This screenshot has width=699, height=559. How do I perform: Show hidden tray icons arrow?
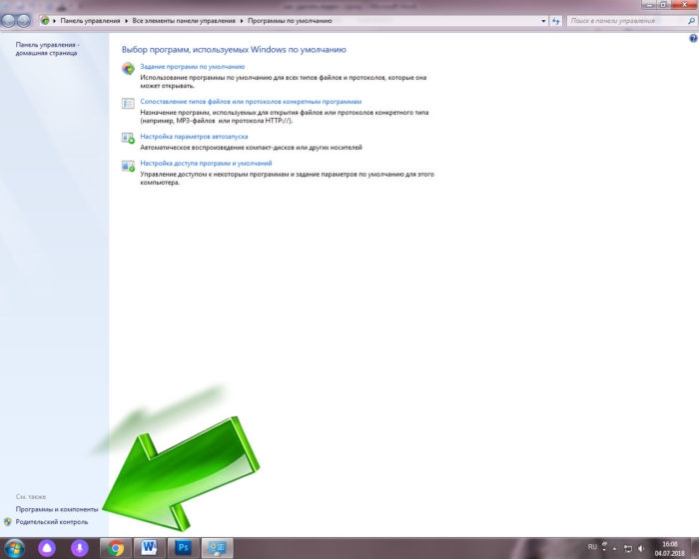[615, 548]
